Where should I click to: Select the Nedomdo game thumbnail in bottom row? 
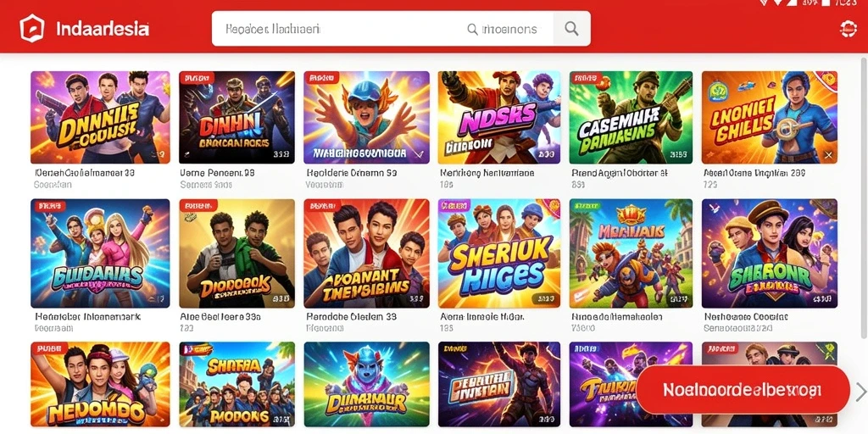100,384
